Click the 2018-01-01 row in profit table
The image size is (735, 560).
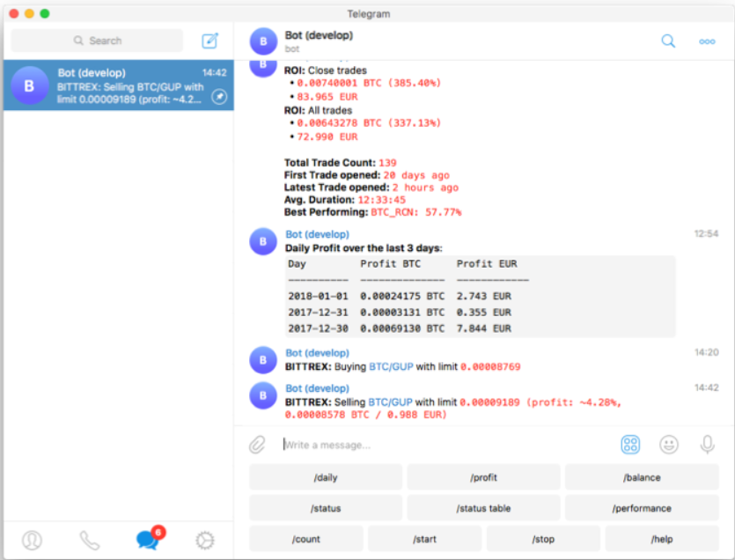(x=400, y=296)
